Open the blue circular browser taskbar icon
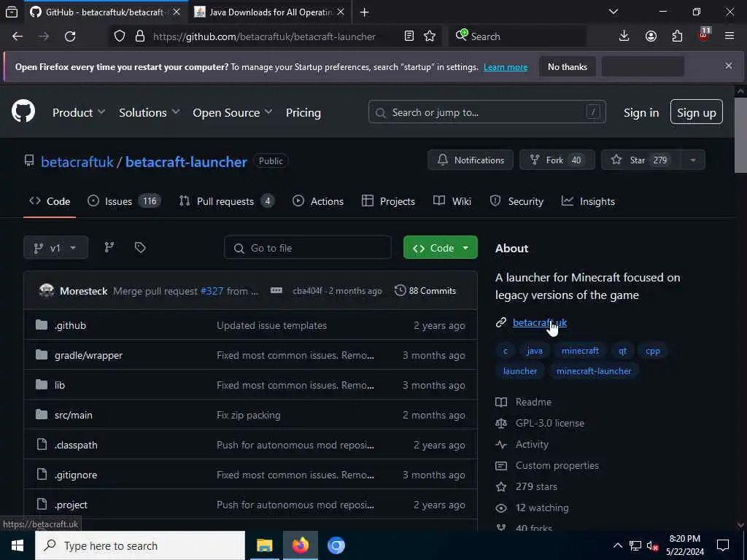The image size is (747, 560). (x=336, y=545)
